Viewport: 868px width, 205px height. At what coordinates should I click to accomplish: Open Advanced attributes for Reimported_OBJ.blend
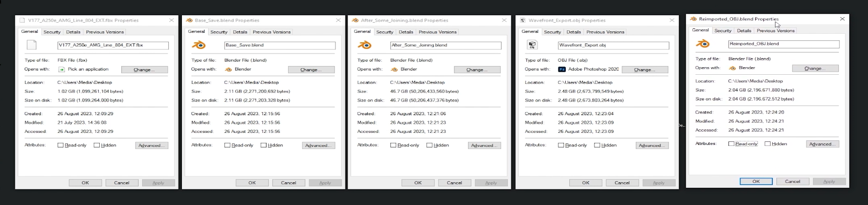(x=822, y=144)
